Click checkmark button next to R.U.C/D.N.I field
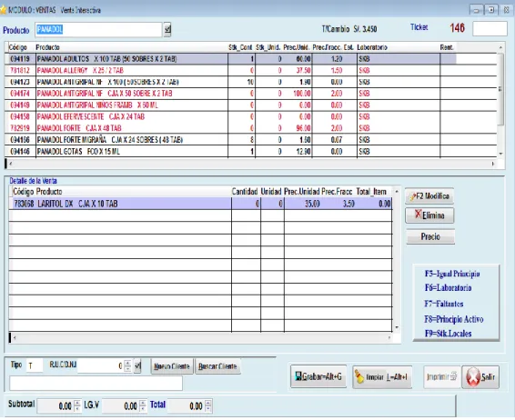This screenshot has height=420, width=515. pos(137,365)
